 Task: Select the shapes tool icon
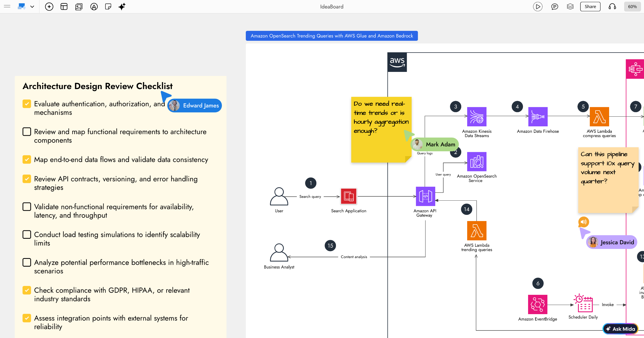tap(94, 7)
